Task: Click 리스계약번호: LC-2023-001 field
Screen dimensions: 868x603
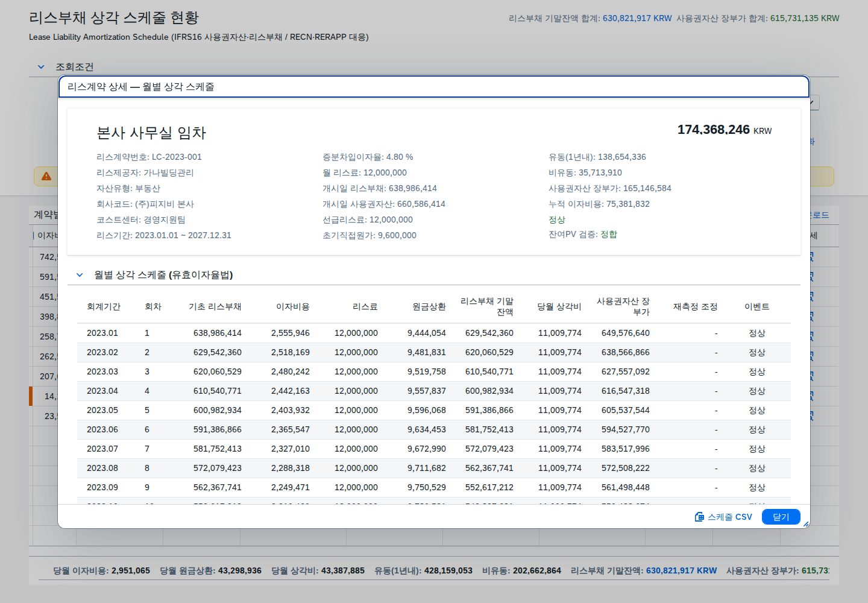Action: [x=149, y=157]
